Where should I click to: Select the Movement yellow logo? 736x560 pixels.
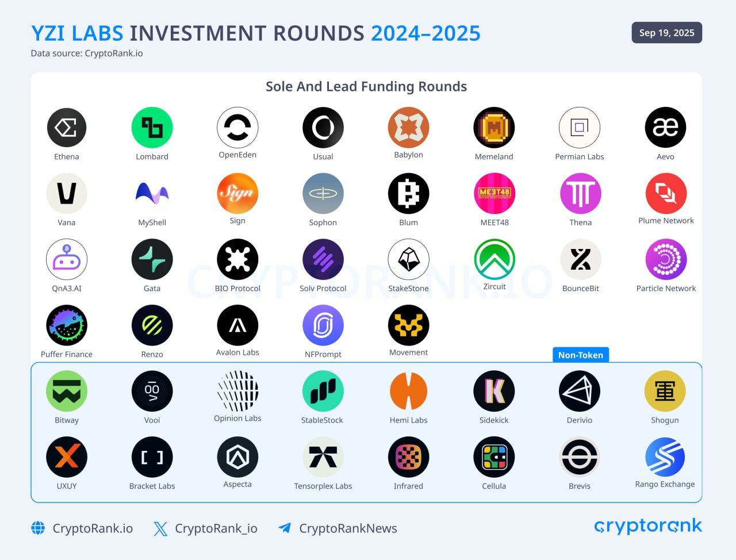pos(409,325)
